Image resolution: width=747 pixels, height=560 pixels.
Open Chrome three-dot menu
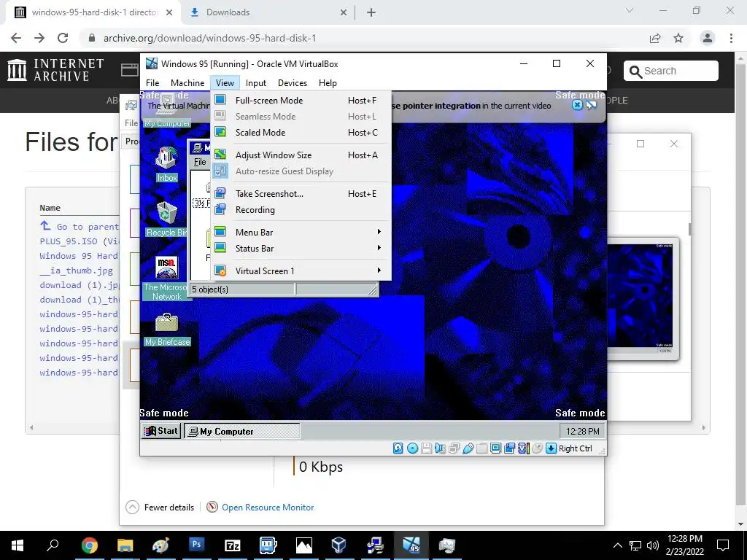tap(731, 38)
